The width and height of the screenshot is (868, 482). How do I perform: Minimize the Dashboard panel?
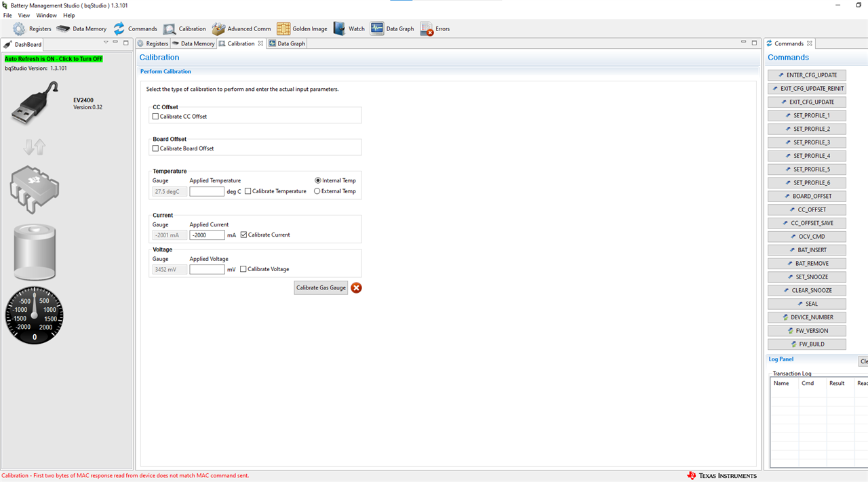[x=116, y=42]
